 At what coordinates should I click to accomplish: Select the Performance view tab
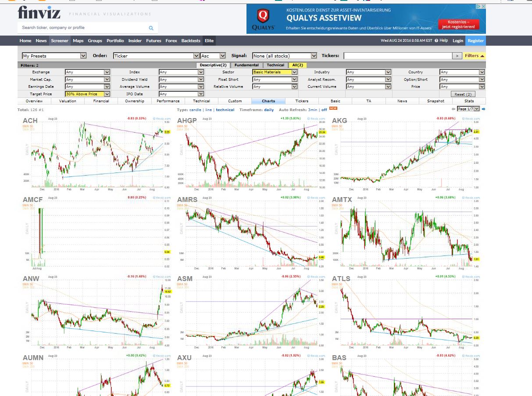tap(168, 101)
